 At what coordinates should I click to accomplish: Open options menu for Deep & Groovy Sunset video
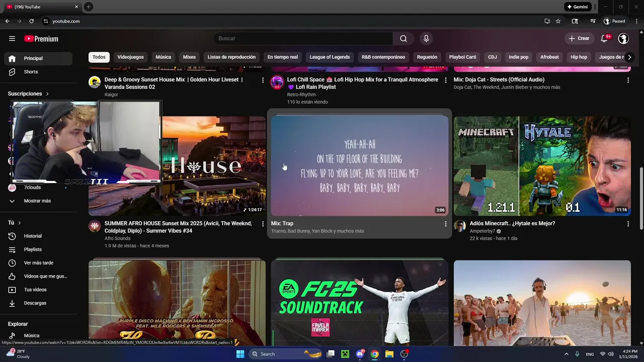263,80
